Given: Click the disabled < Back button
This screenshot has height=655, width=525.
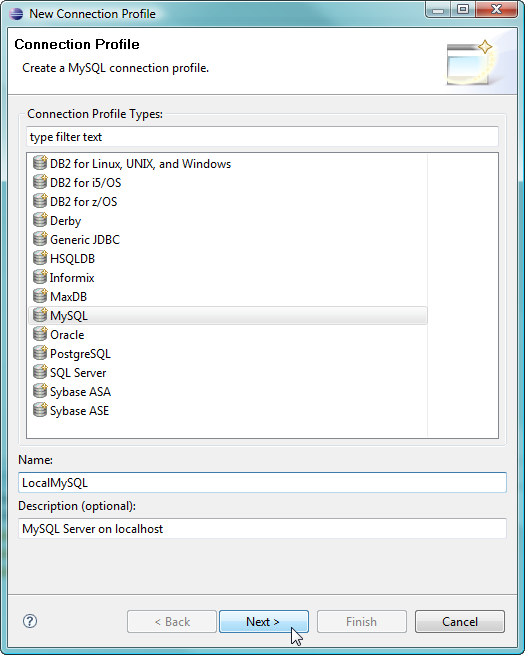Looking at the screenshot, I should (x=172, y=622).
